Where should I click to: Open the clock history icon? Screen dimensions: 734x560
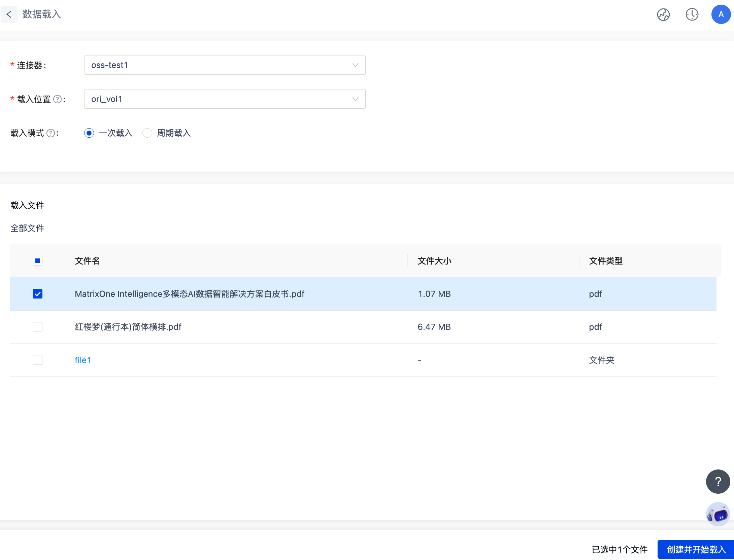coord(692,14)
